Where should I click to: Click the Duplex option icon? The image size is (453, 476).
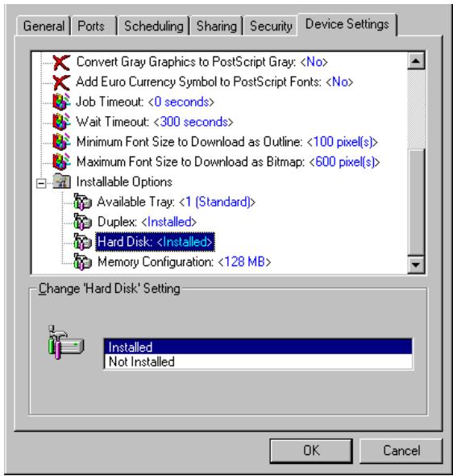(x=82, y=222)
